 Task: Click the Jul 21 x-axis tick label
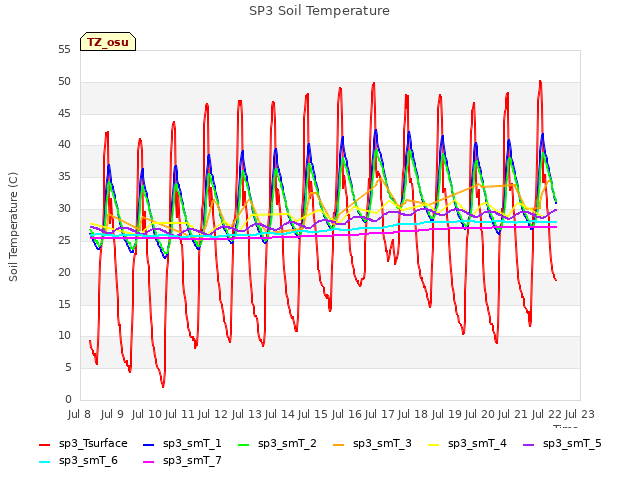tap(513, 414)
